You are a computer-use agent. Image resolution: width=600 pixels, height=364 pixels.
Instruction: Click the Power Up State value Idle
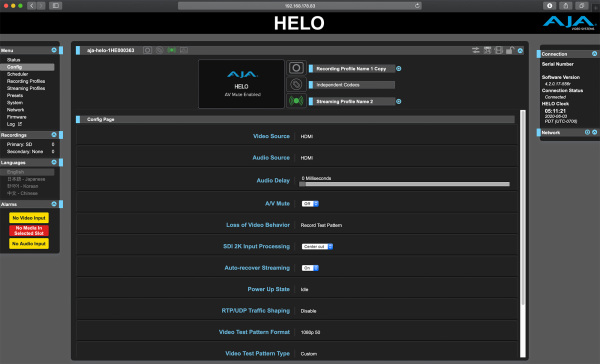pyautogui.click(x=304, y=289)
